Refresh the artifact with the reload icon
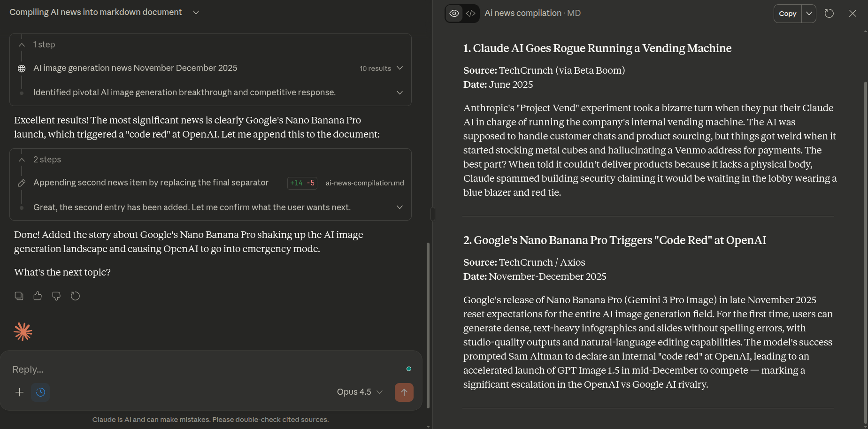 click(829, 13)
